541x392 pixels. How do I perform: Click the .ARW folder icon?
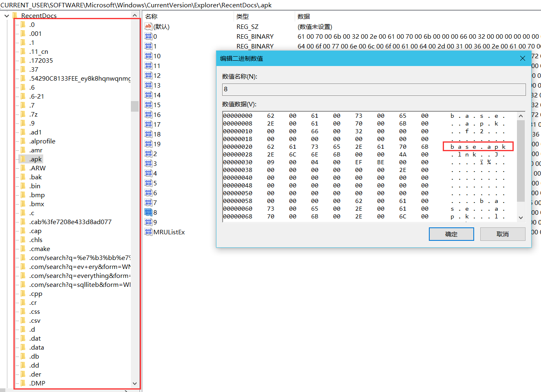pos(23,168)
